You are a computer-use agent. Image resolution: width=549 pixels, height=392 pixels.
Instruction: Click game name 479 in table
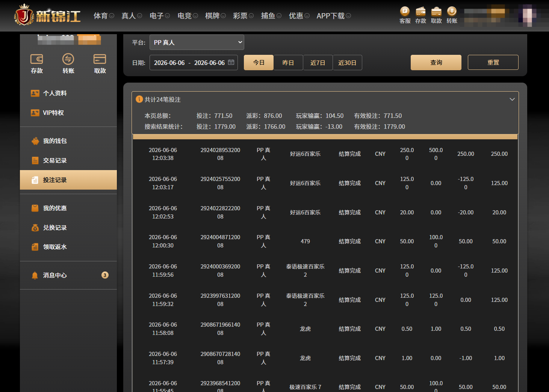[305, 241]
